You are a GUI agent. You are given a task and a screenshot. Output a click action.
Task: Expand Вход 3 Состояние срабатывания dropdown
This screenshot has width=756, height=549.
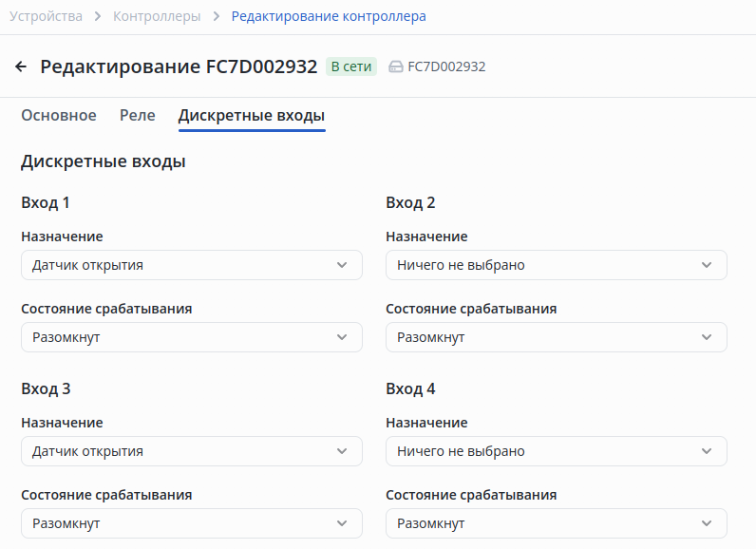pos(191,523)
